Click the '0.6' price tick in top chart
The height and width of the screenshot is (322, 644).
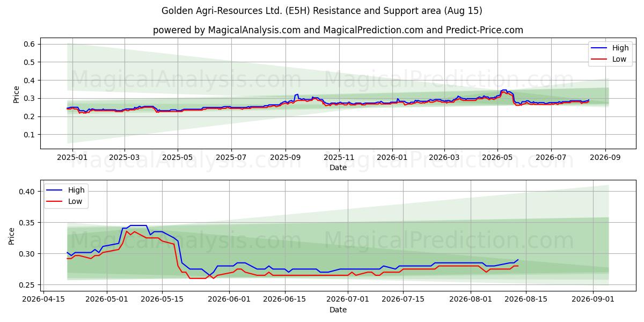click(30, 44)
